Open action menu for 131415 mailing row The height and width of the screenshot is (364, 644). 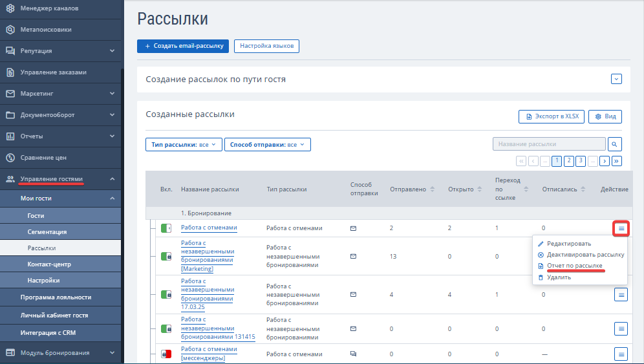621,328
